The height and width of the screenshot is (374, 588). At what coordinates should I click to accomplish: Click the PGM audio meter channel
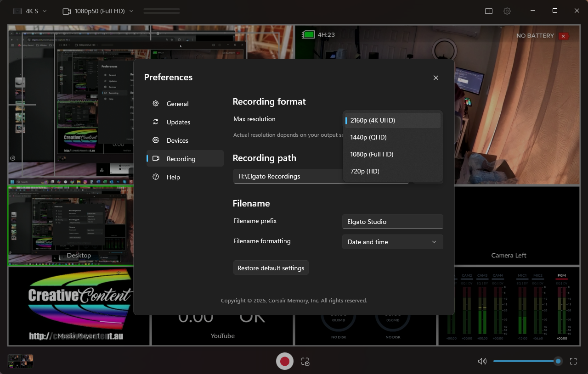(x=561, y=308)
